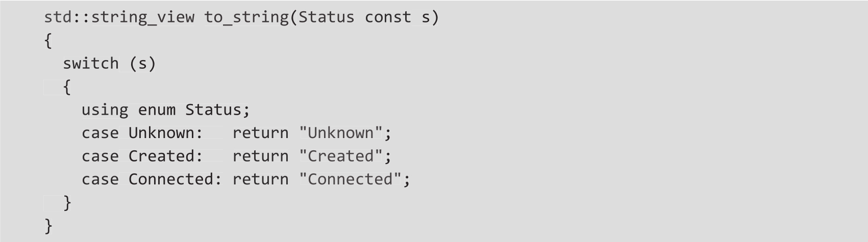Click the function's final closing brace
Viewport: 868px width, 242px height.
(x=48, y=226)
